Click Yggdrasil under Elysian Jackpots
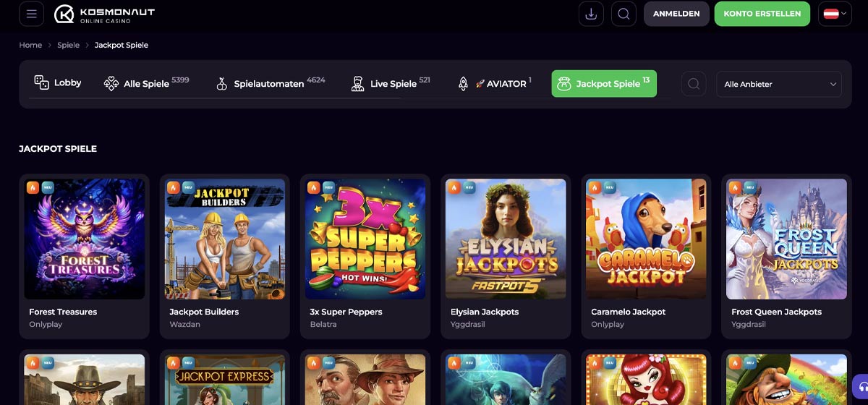Image resolution: width=868 pixels, height=405 pixels. coord(468,325)
